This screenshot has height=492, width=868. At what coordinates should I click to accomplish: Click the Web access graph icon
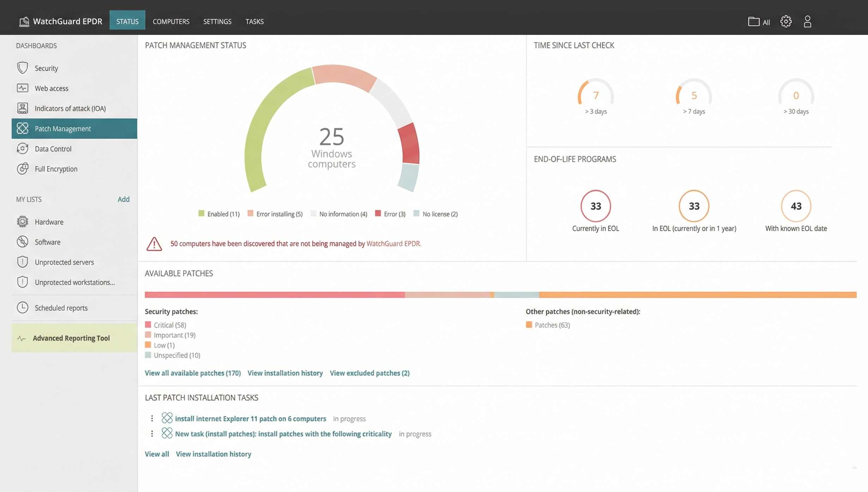pos(23,88)
